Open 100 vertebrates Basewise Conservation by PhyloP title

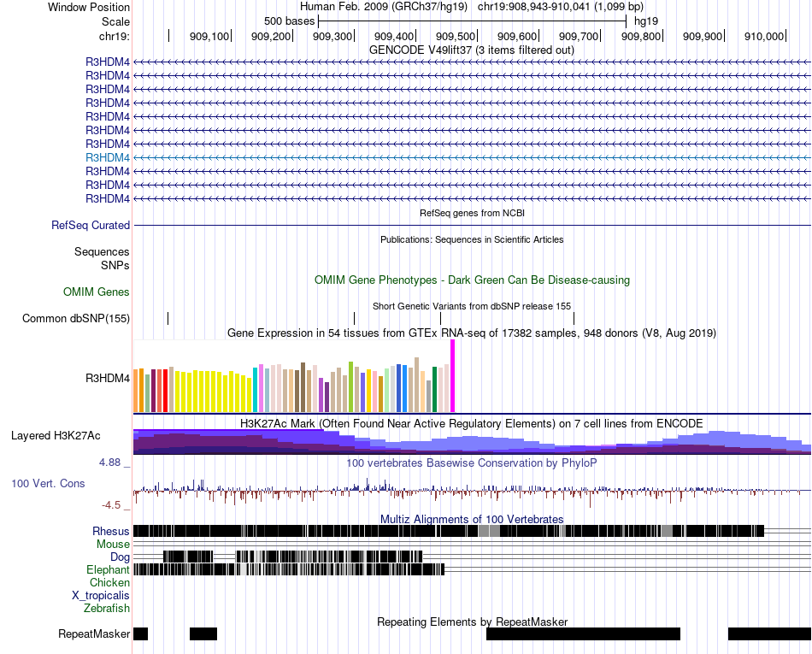coord(472,463)
